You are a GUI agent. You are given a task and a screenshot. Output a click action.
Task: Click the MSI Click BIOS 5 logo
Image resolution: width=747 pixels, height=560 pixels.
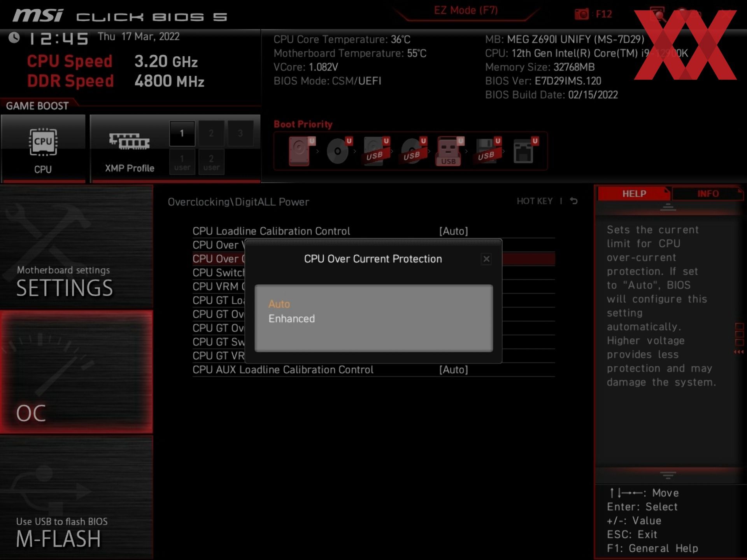click(x=120, y=16)
